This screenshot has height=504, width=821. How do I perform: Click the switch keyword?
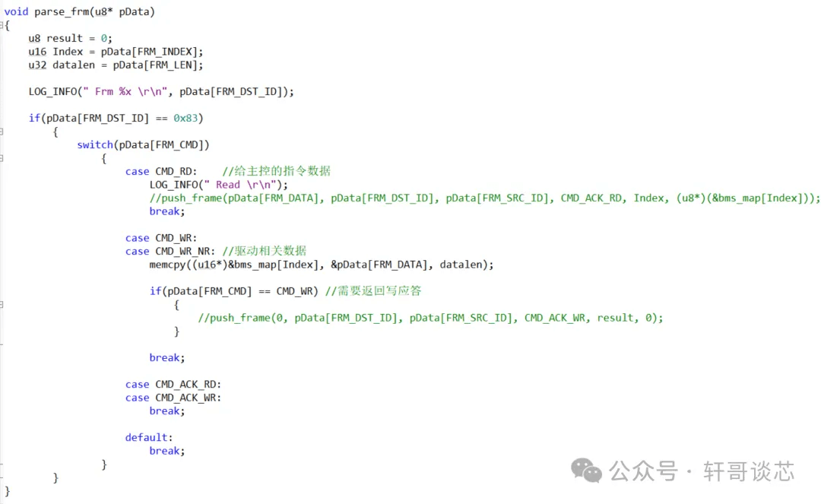point(94,144)
